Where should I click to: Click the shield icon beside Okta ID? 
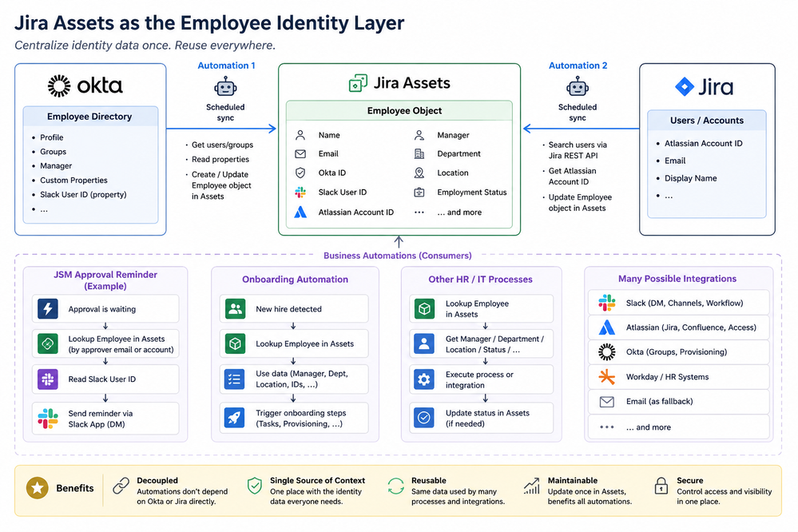[x=300, y=173]
